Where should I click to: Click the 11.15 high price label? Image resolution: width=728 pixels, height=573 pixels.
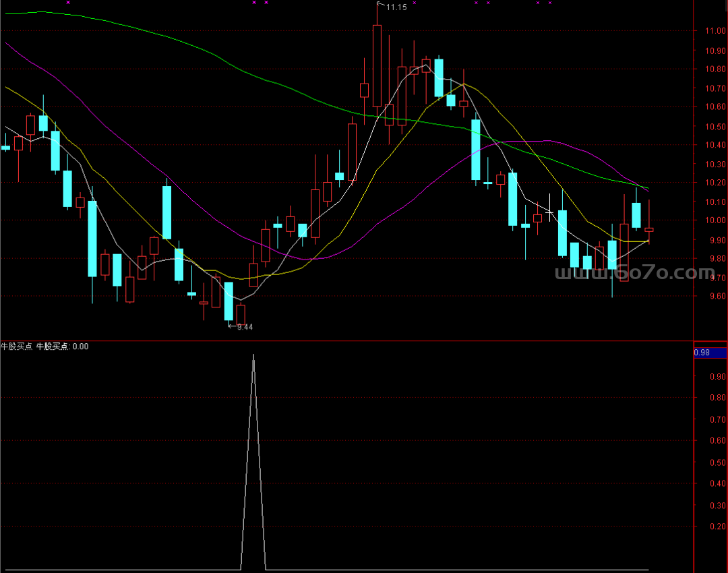(396, 7)
